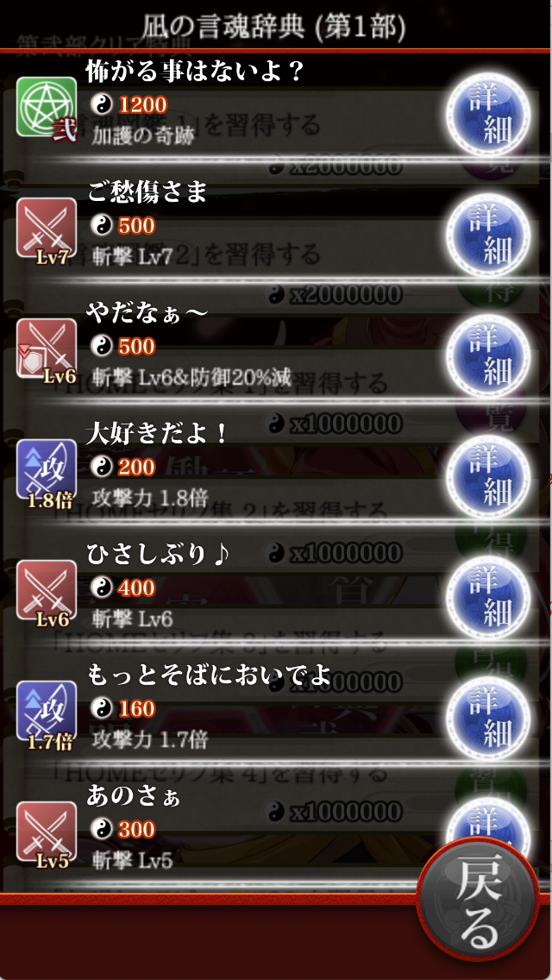Screen dimensions: 552x980
Task: Open 詳細 for ご愁傷さま
Action: click(489, 235)
